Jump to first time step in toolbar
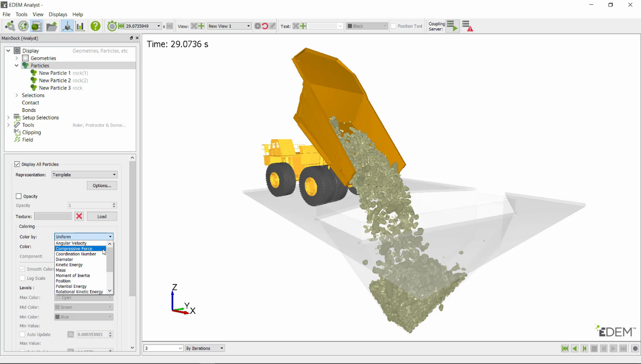Screen dimensions: 641x364 (121, 26)
